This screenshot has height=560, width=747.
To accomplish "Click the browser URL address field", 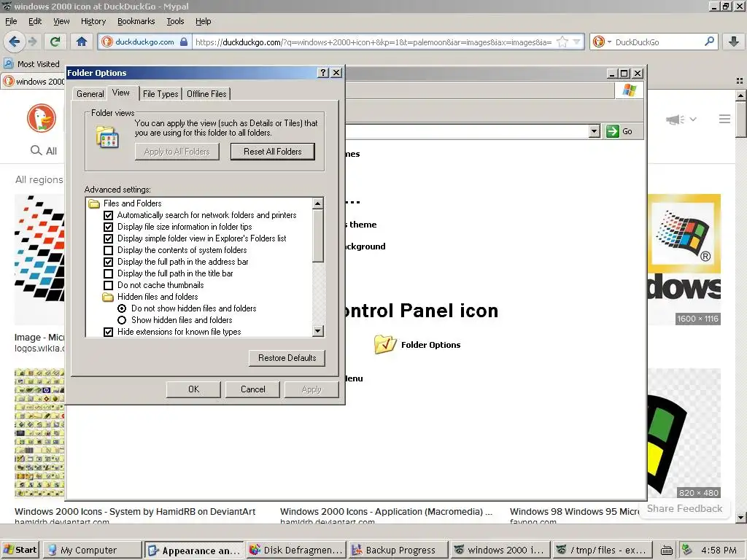I will [373, 42].
